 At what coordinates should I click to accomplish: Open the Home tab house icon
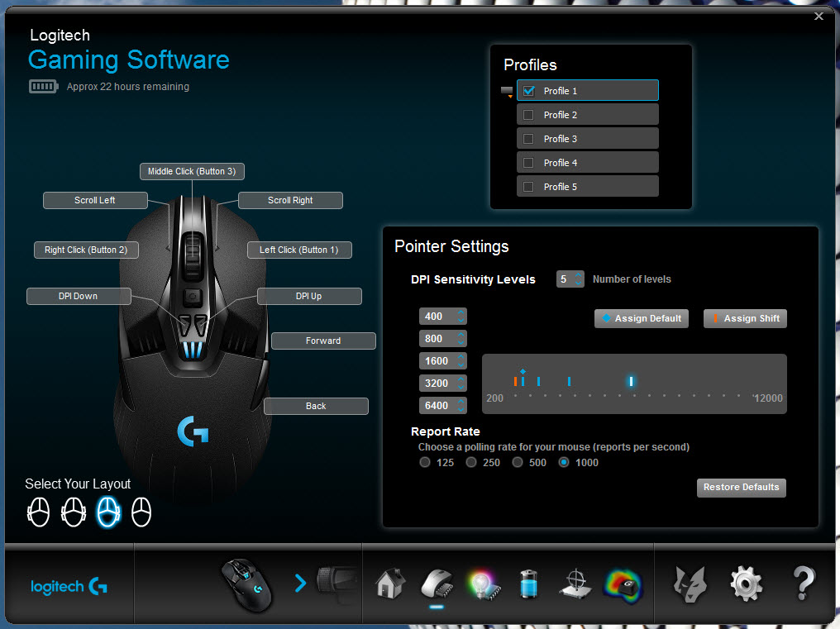tap(390, 584)
